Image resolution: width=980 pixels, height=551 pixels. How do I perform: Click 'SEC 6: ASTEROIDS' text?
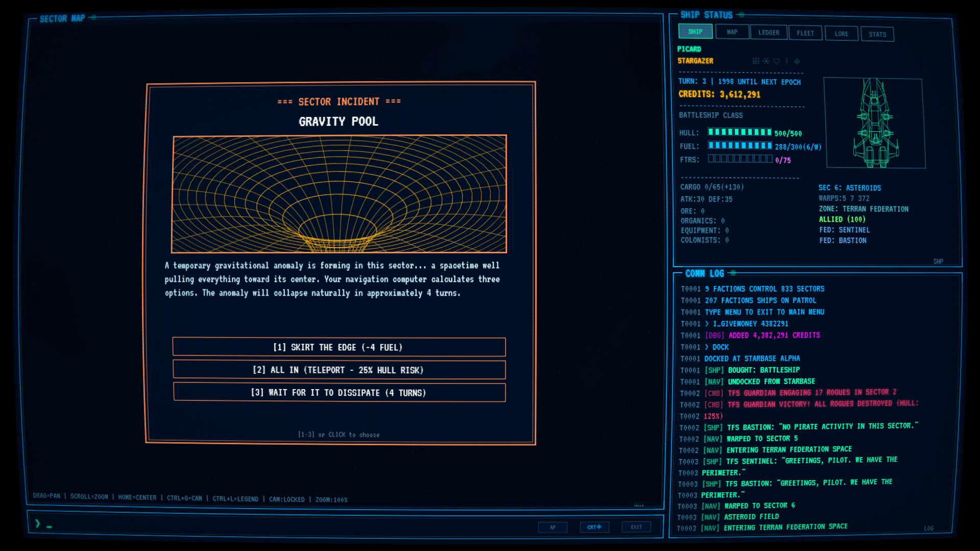click(x=849, y=188)
